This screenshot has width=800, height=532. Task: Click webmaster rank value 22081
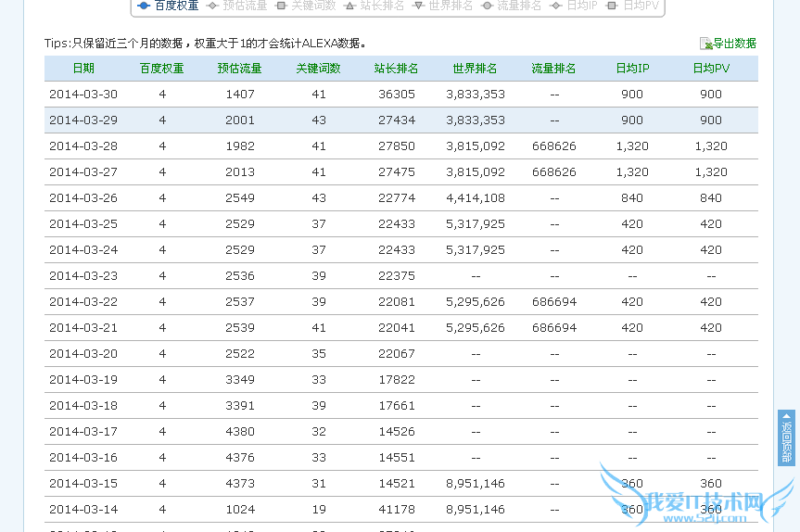click(397, 302)
